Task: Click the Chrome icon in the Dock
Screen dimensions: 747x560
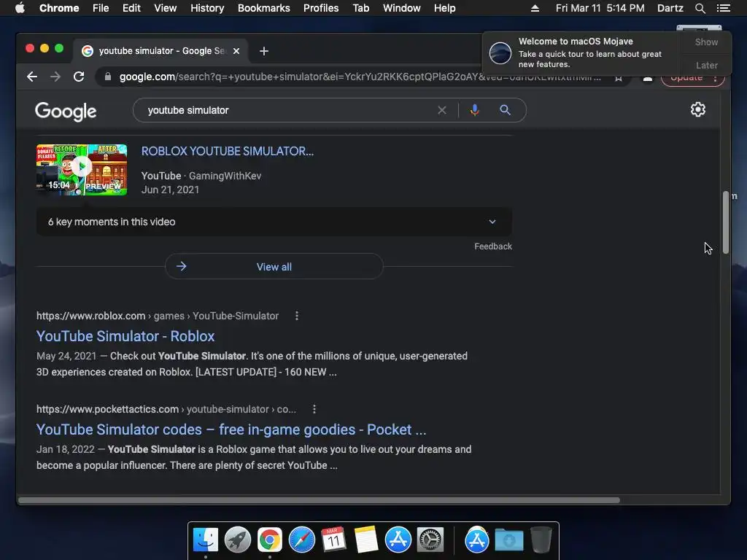Action: click(270, 540)
